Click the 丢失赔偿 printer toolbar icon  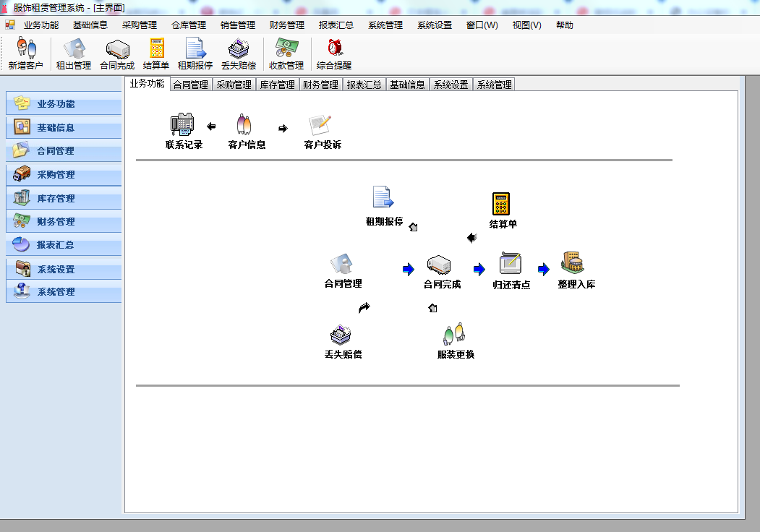[239, 53]
